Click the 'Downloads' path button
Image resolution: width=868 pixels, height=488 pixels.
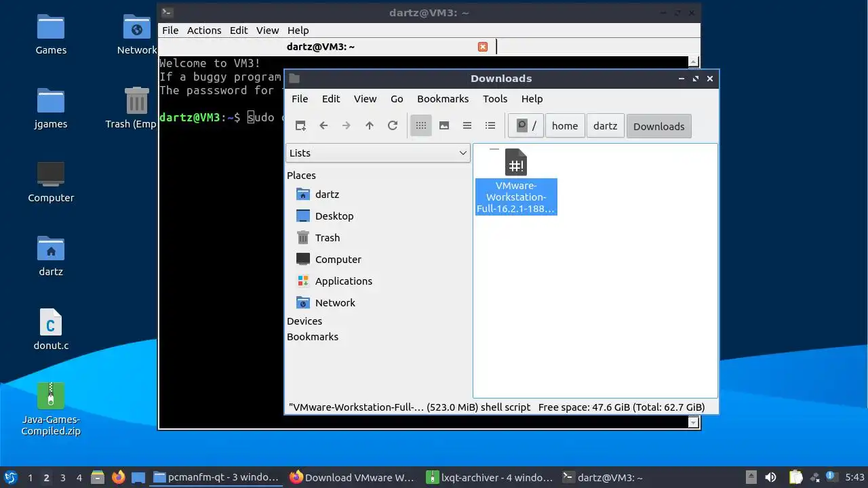658,126
